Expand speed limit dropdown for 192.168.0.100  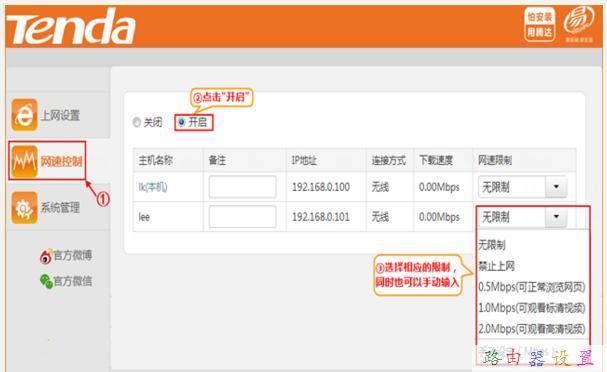(x=556, y=187)
